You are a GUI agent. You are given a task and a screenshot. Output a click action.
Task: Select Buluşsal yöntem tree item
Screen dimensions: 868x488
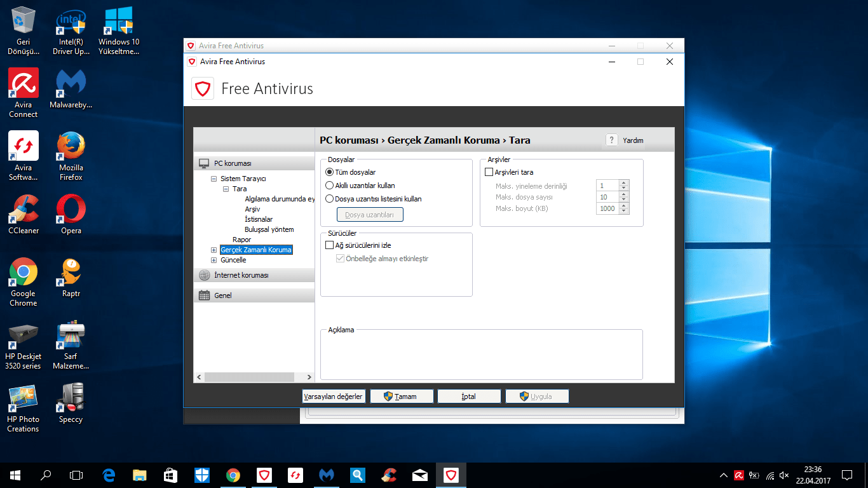[269, 229]
